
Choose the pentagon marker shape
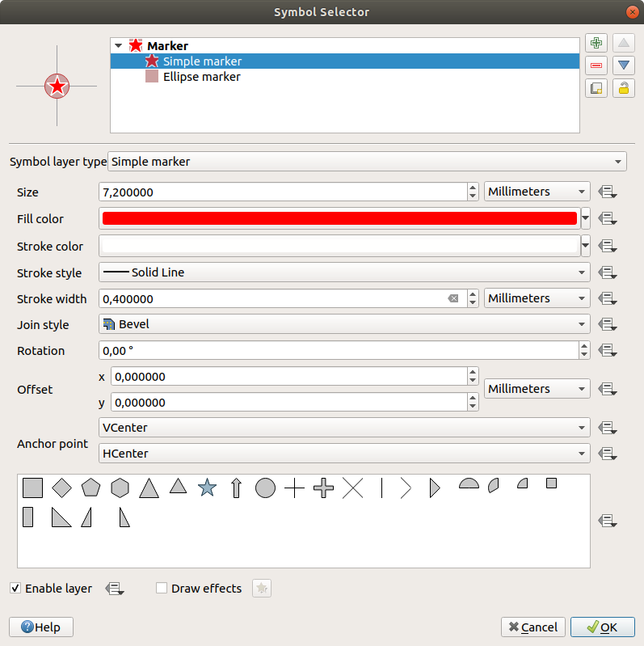90,488
